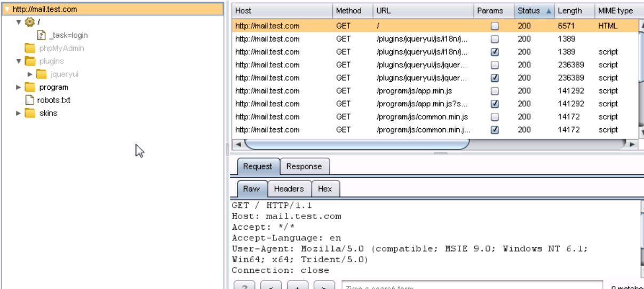Viewport: 644px width, 289px height.
Task: Open the Hex view tab
Action: pos(325,189)
